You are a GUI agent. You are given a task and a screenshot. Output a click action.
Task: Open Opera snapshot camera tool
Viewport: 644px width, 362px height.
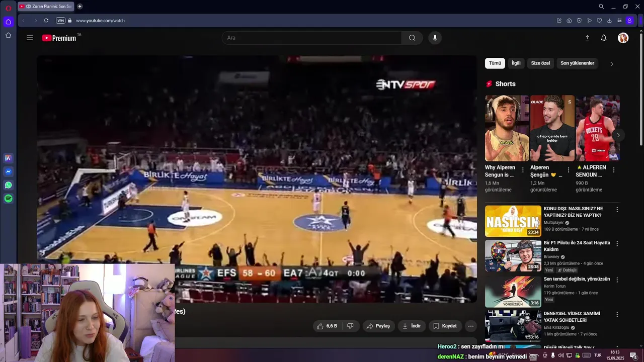pos(569,21)
